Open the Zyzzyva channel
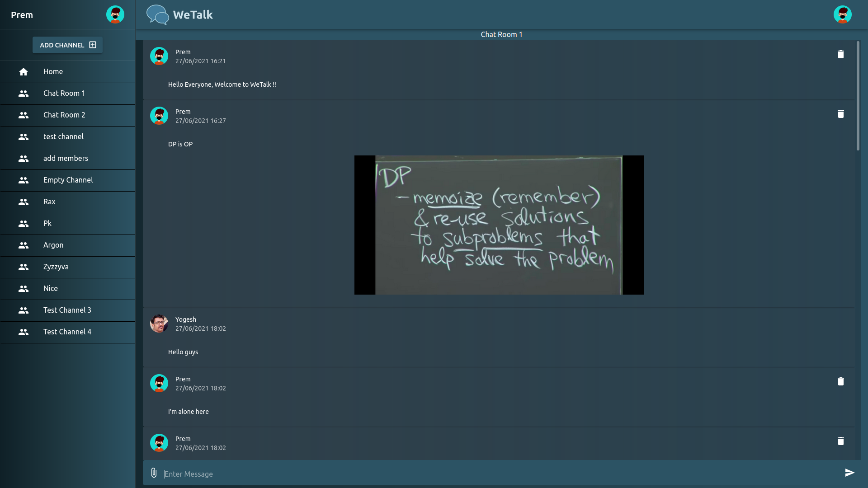Screen dimensions: 868x488 click(x=56, y=267)
